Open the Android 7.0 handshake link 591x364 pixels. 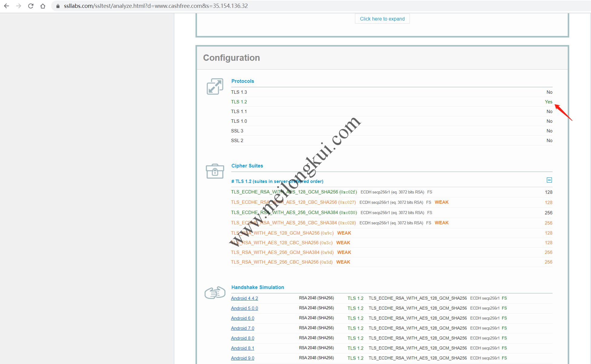click(243, 328)
